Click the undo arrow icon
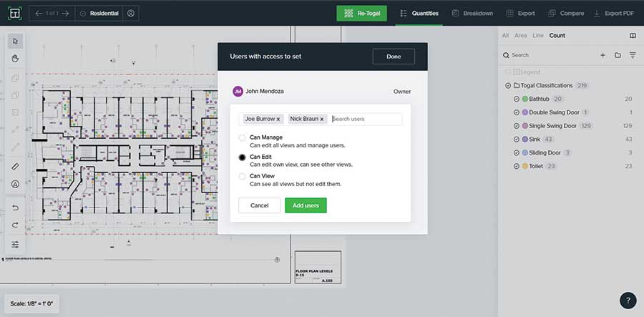 tap(16, 208)
